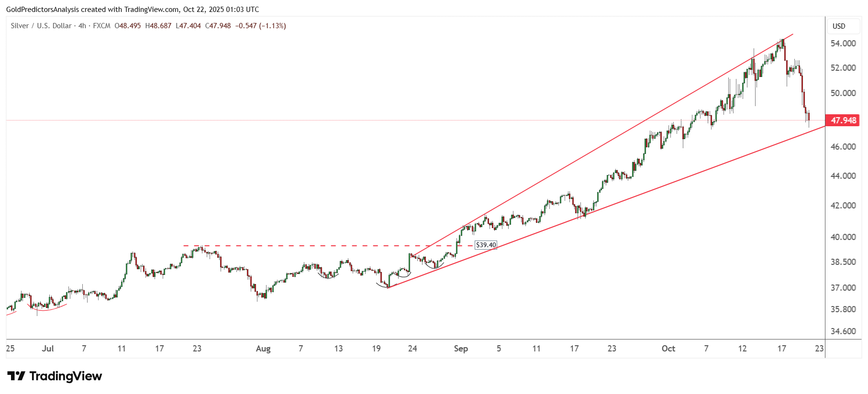This screenshot has height=394, width=868.
Task: Click the 4h timeframe indicator
Action: (82, 26)
